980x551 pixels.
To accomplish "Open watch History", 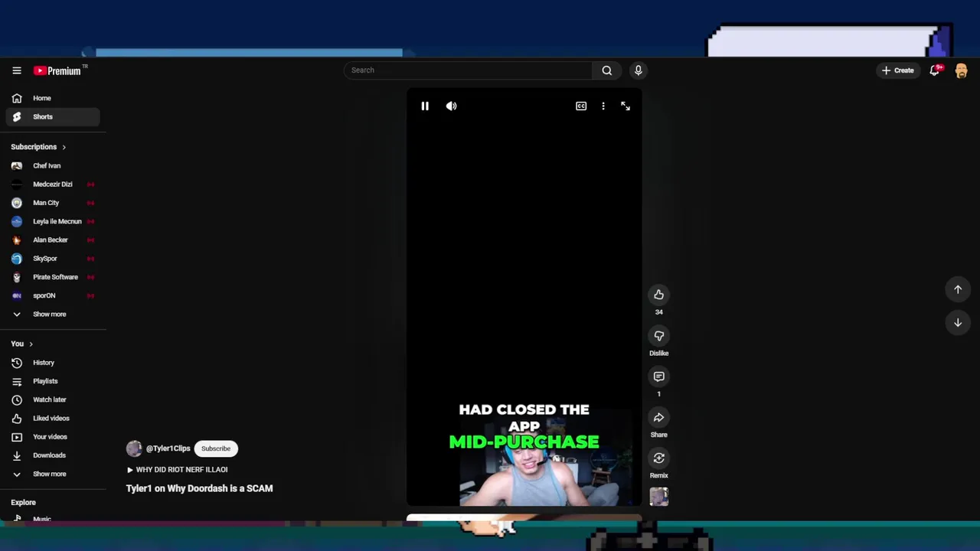I will pyautogui.click(x=53, y=363).
